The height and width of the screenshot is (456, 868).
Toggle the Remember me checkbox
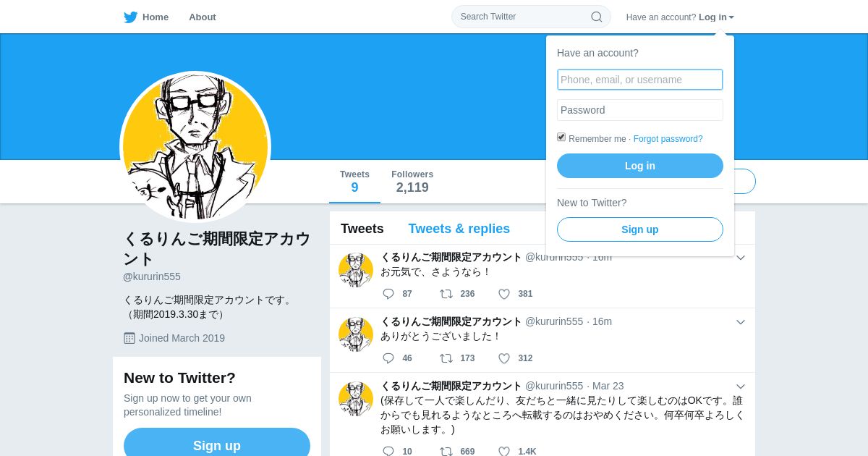(561, 137)
